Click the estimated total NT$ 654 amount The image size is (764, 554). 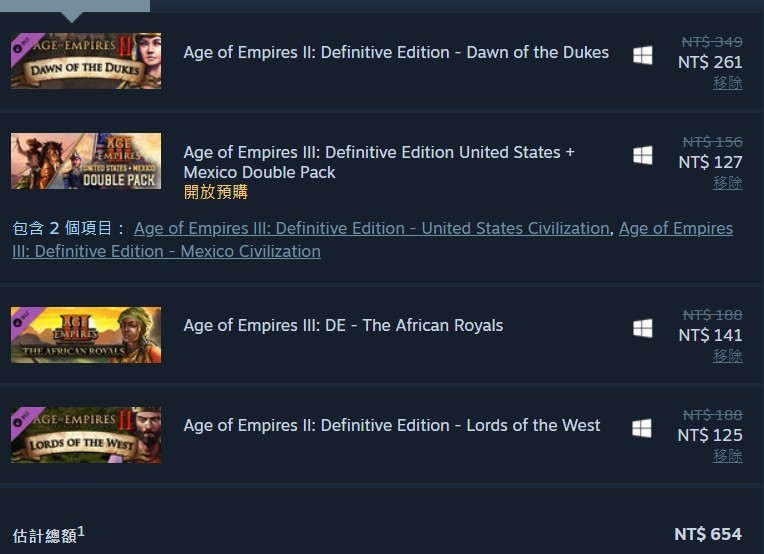click(x=708, y=534)
